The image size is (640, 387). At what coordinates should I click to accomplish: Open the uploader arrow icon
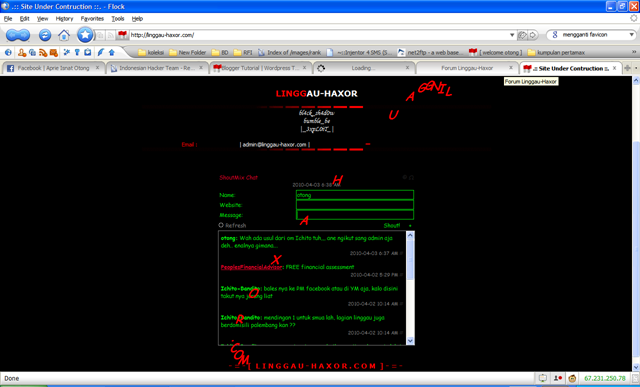(x=111, y=52)
